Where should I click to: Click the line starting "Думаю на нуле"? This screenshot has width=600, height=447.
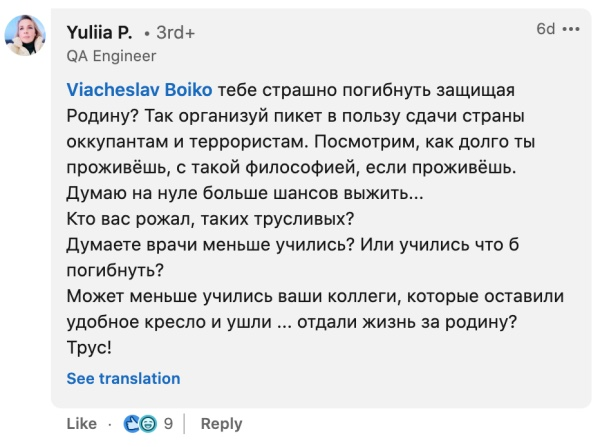tap(241, 192)
